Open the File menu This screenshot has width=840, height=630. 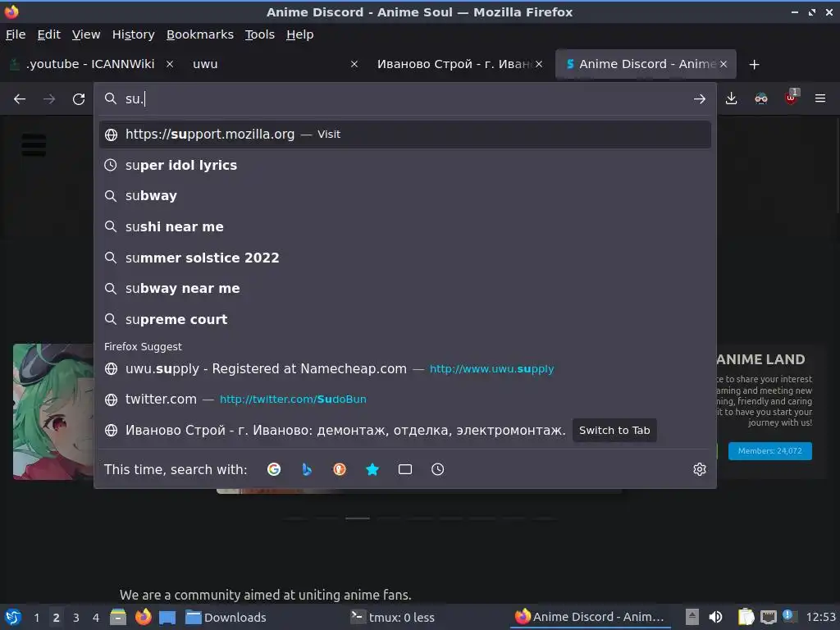click(16, 34)
